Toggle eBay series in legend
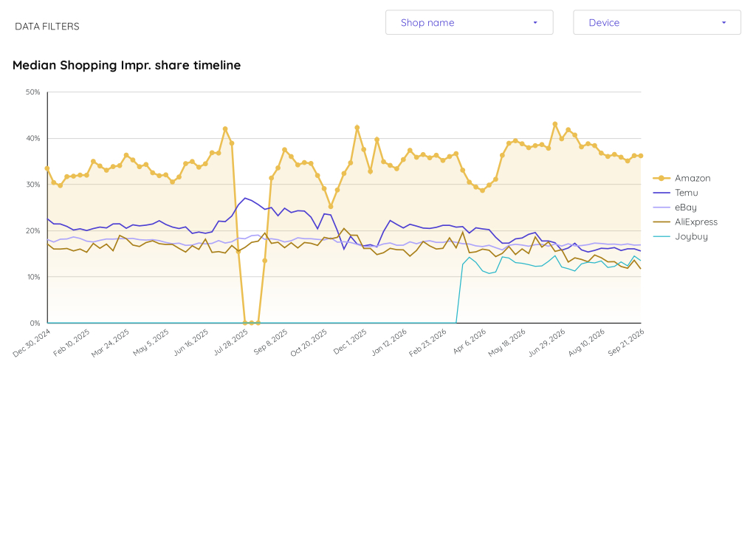The width and height of the screenshot is (756, 542). pyautogui.click(x=675, y=207)
